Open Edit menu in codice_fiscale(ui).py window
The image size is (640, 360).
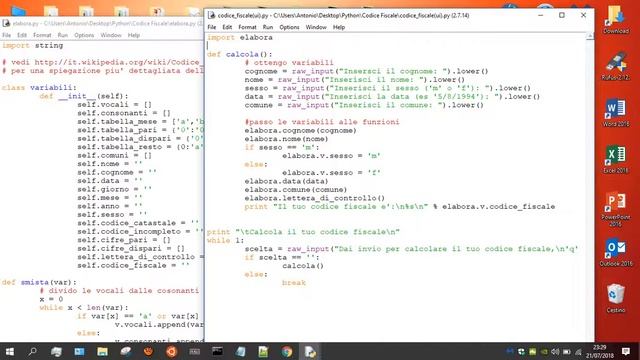(x=227, y=27)
